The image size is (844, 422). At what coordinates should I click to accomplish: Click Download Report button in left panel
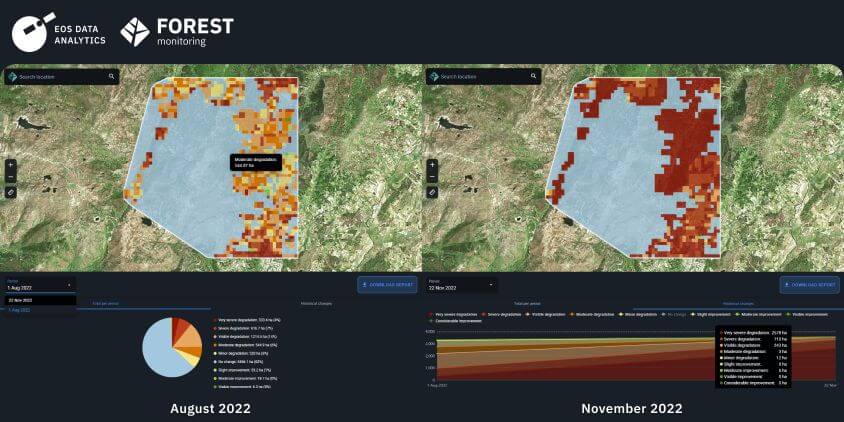click(x=388, y=285)
